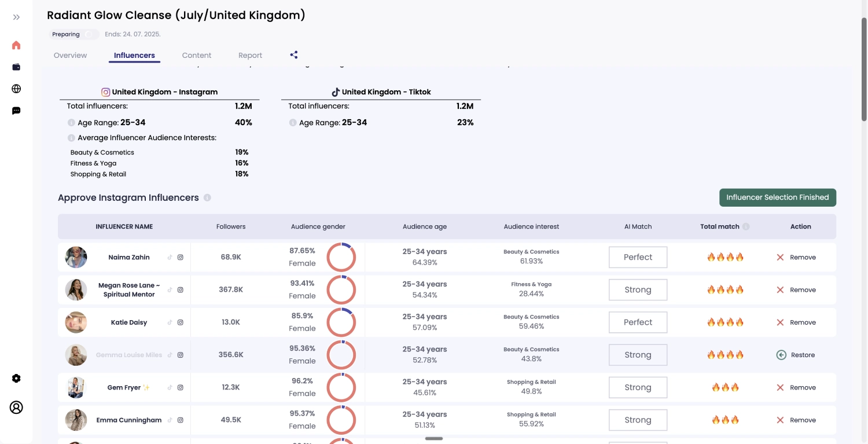The width and height of the screenshot is (868, 444).
Task: Click Megan Rose Lane's Strong AI Match box
Action: [638, 289]
